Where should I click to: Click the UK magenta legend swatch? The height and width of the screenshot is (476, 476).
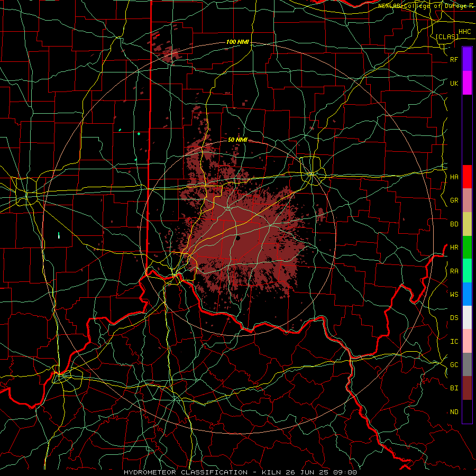click(467, 83)
